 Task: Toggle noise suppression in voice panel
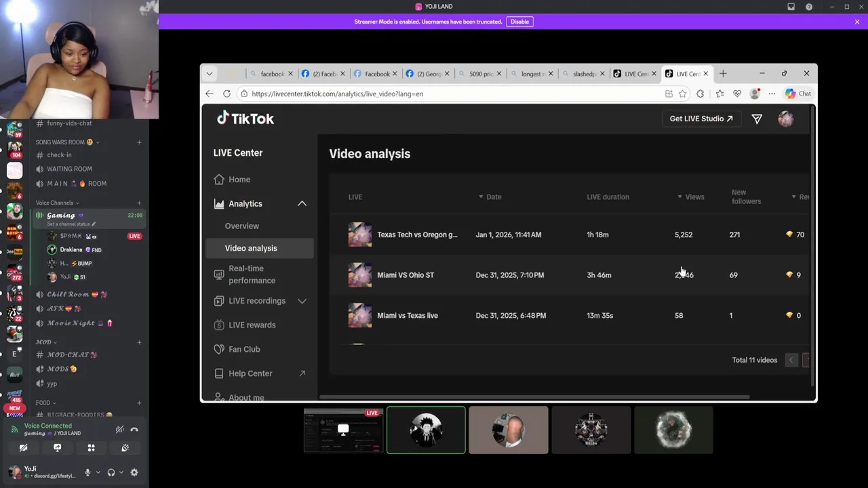click(x=119, y=429)
